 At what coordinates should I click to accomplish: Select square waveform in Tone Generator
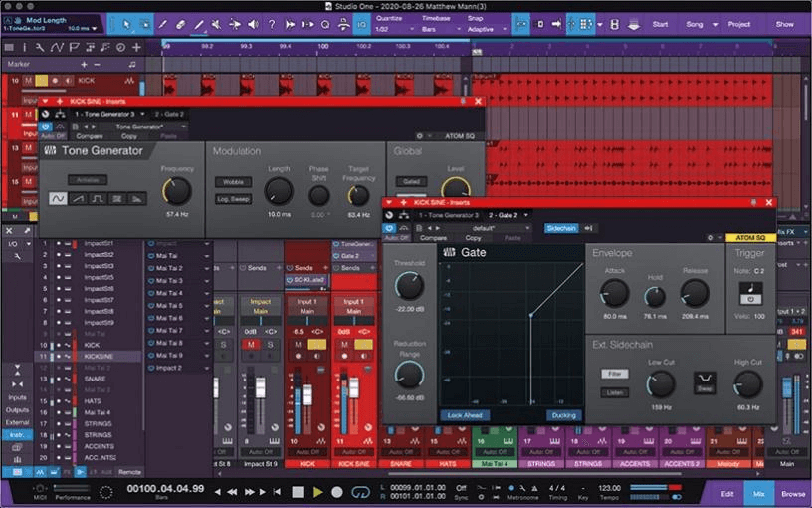click(x=98, y=198)
